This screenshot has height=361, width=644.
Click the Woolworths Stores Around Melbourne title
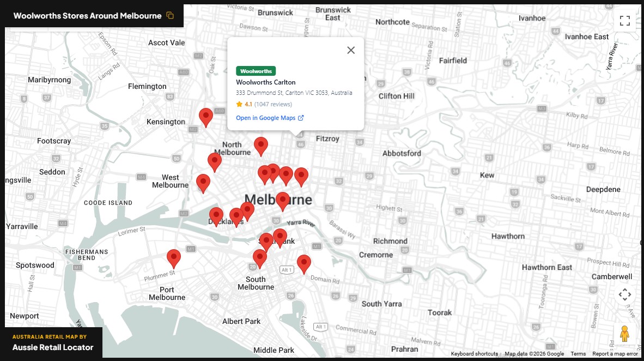point(88,16)
